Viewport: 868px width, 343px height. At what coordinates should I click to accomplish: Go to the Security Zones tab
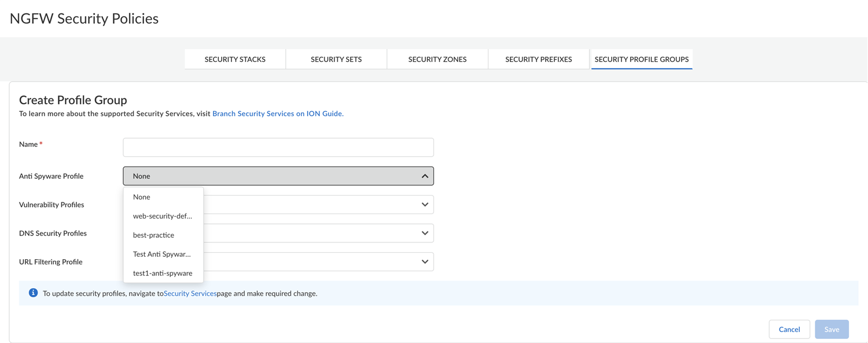coord(437,59)
